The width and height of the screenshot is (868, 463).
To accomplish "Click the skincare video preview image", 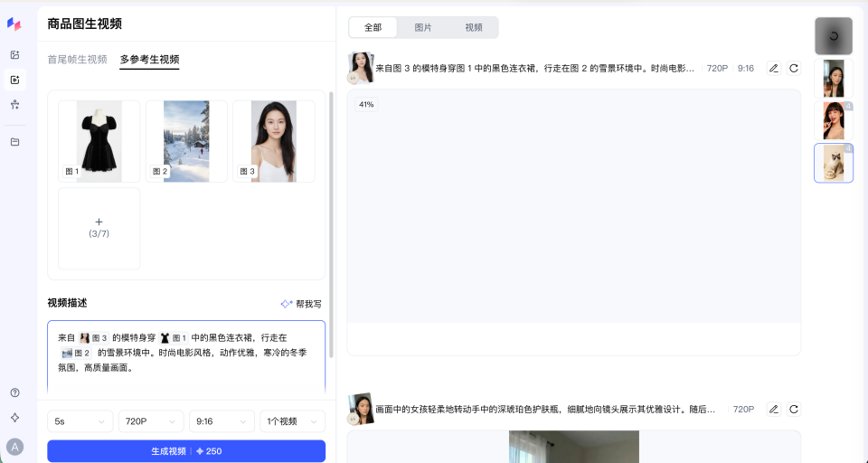I will pos(573,447).
